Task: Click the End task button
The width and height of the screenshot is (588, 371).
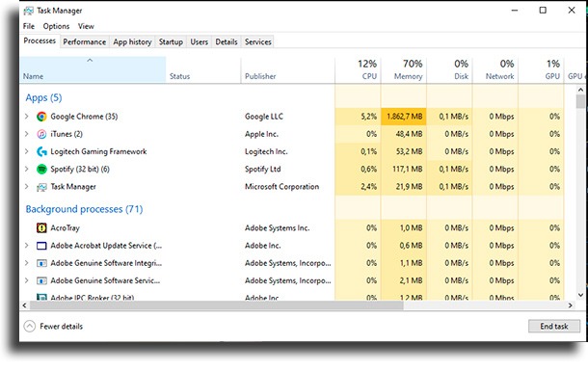Action: (554, 327)
